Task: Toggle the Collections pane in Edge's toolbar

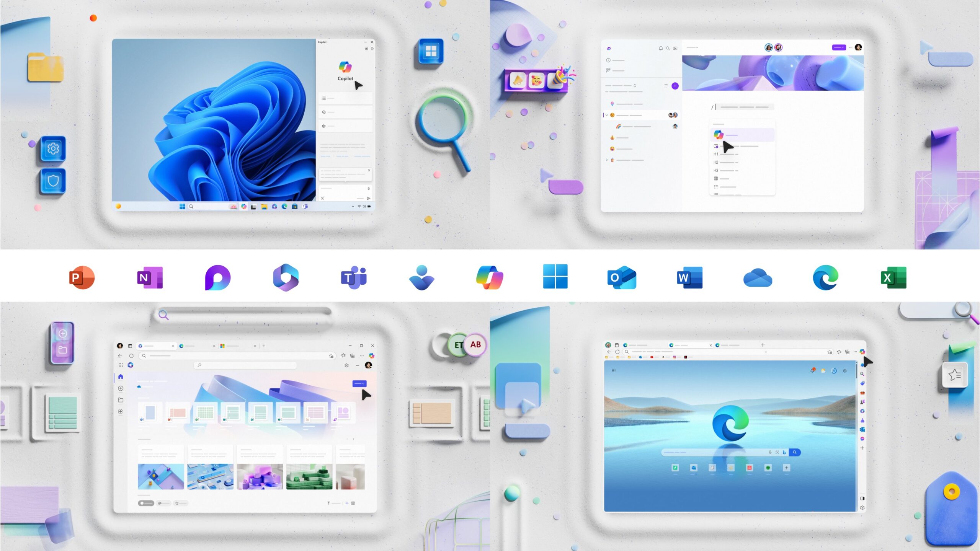Action: [x=848, y=352]
